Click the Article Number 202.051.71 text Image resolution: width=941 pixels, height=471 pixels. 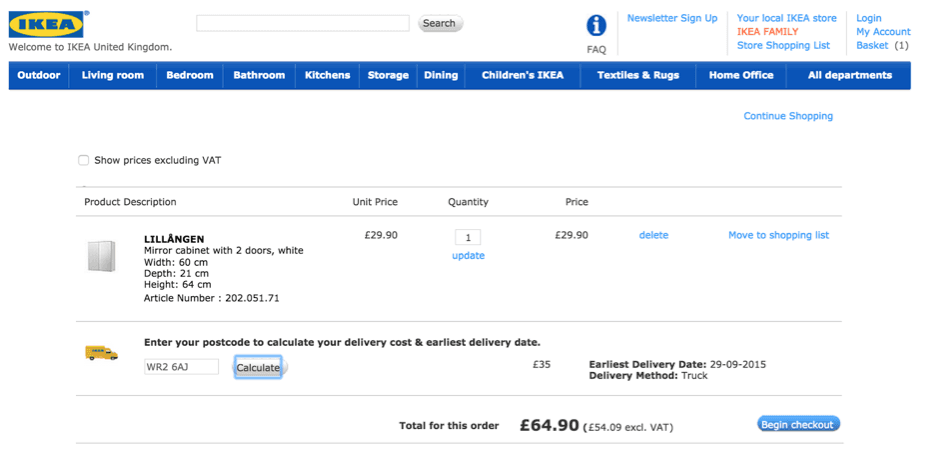[211, 298]
